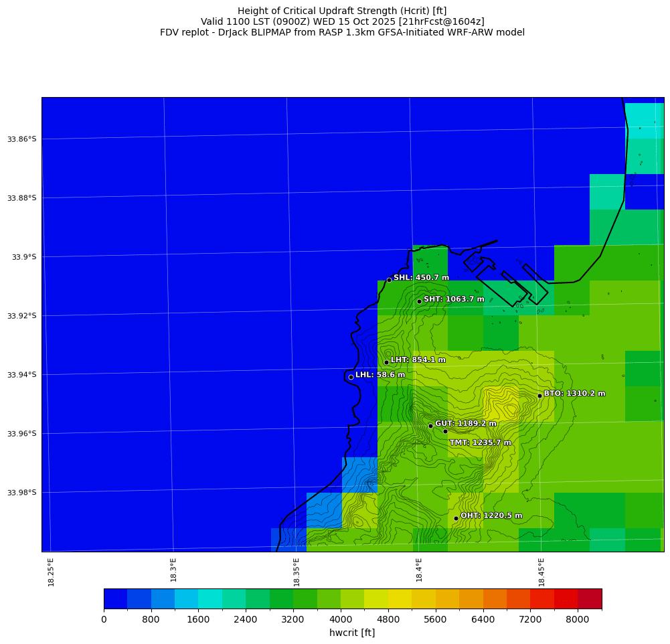
Task: Pick the GUT station marker
Action: (430, 426)
